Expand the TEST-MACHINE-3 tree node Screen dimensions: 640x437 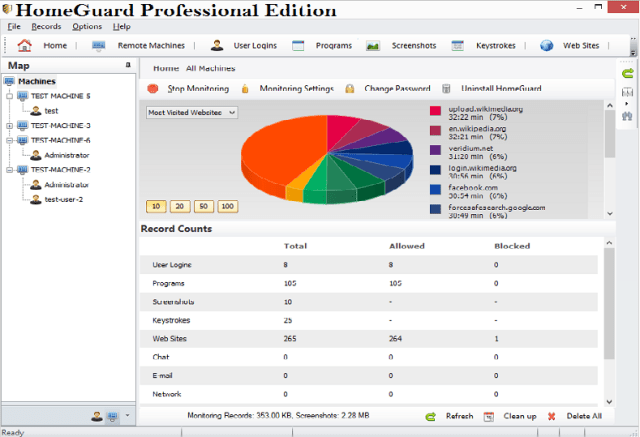[9, 126]
